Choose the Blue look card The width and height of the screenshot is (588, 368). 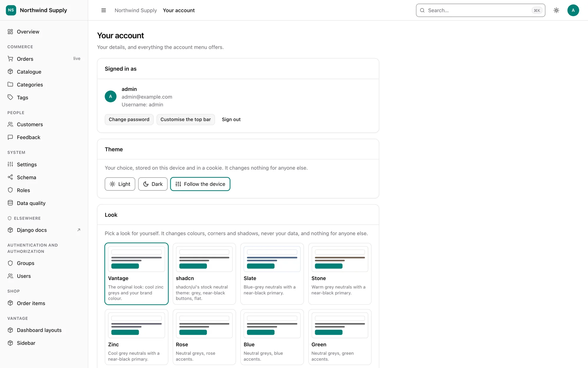click(x=272, y=337)
